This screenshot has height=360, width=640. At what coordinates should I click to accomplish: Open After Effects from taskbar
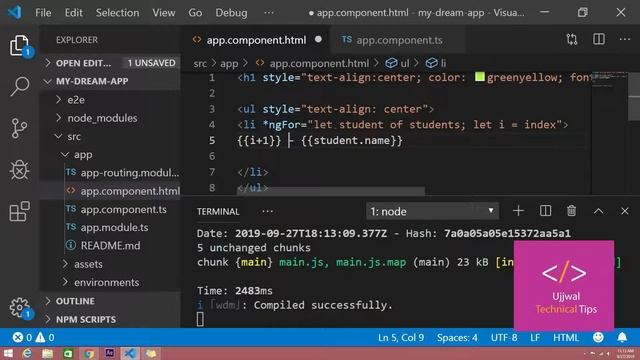coord(109,353)
